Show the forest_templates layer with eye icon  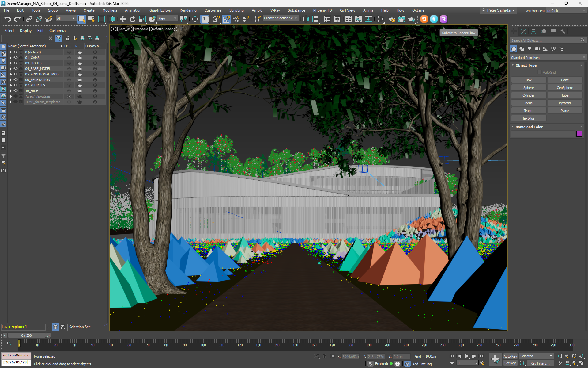pos(15,96)
